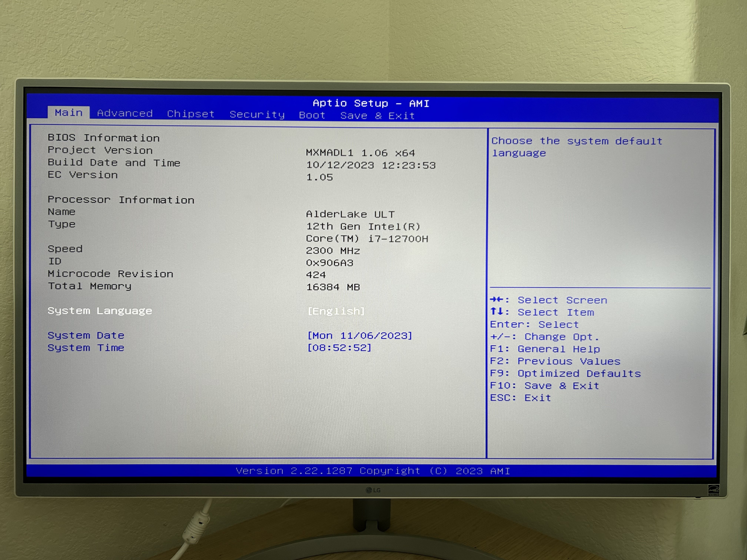Select the System Date label
This screenshot has width=747, height=560.
coord(86,336)
